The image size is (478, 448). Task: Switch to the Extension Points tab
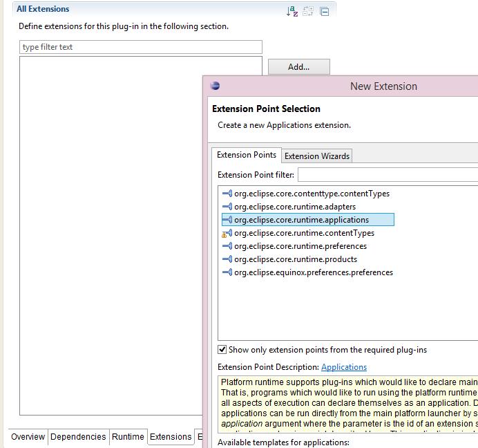[247, 155]
